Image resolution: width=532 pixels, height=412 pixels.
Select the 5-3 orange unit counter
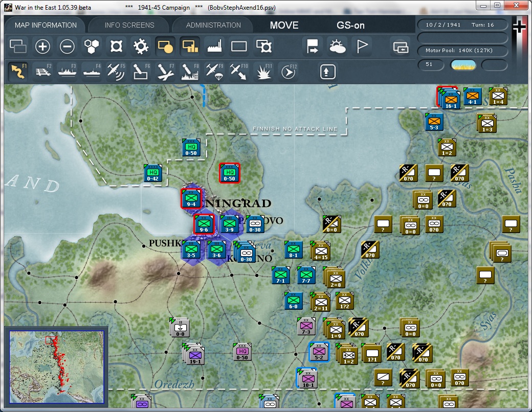(x=434, y=122)
